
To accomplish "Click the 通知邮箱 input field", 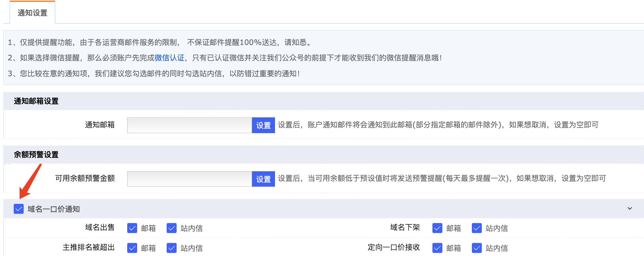I will [x=190, y=125].
